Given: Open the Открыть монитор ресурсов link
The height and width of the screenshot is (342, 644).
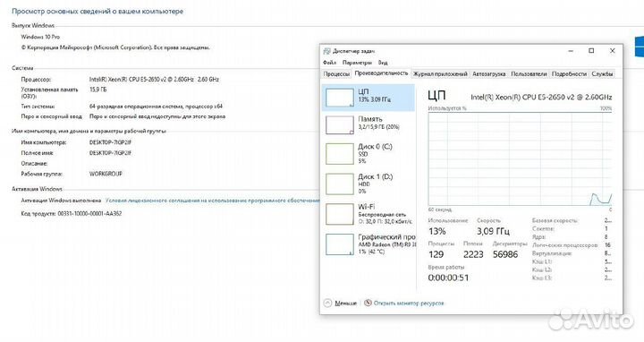Looking at the screenshot, I should pos(409,303).
